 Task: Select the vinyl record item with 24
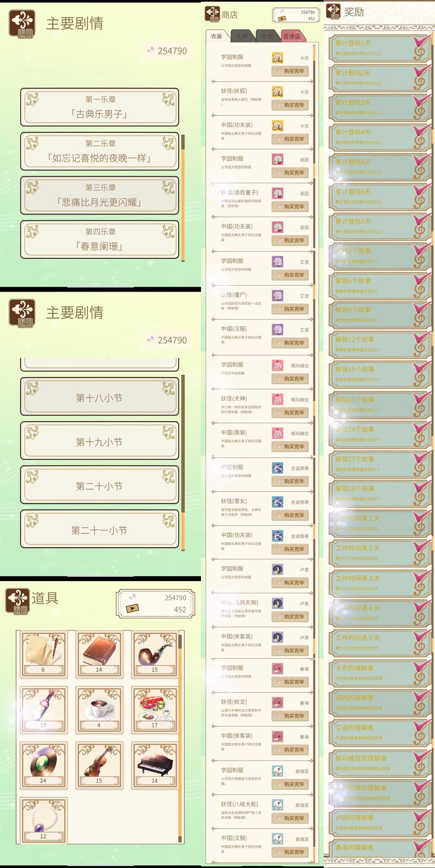tap(44, 766)
